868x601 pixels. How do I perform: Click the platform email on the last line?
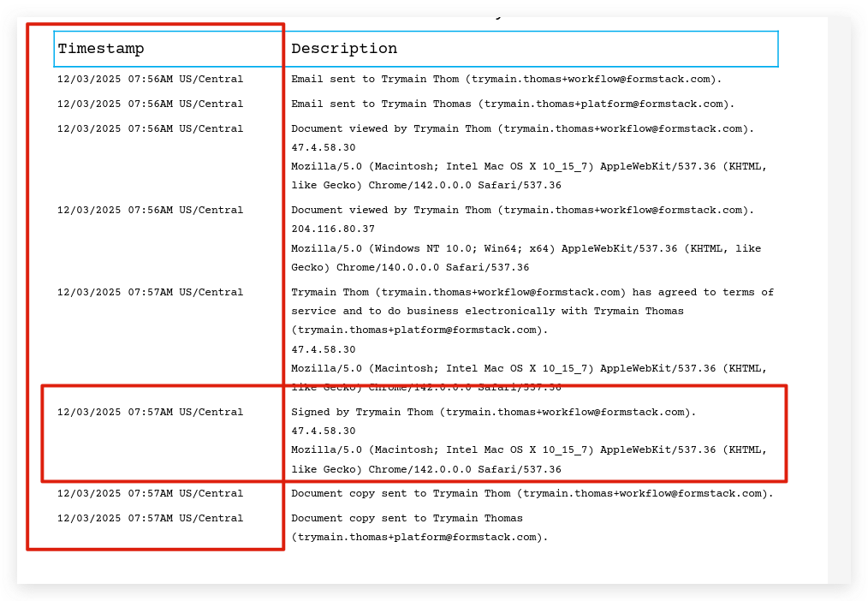coord(419,538)
